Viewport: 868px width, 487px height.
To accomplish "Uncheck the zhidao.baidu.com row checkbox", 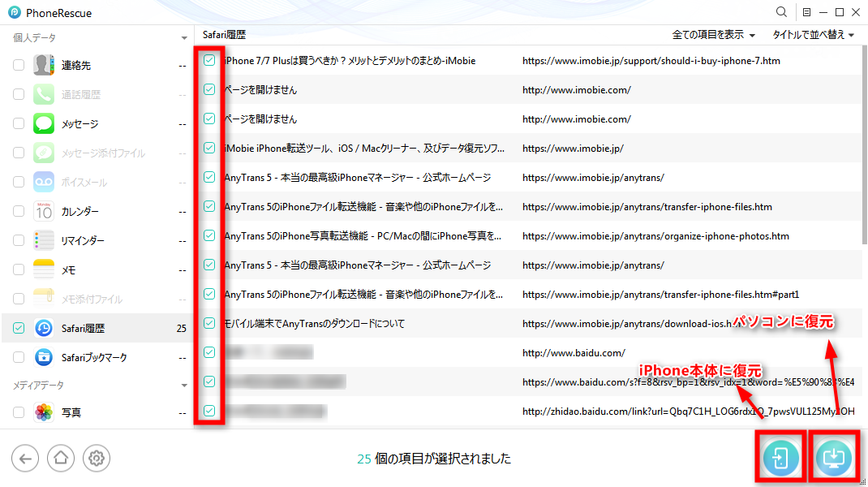I will point(209,411).
